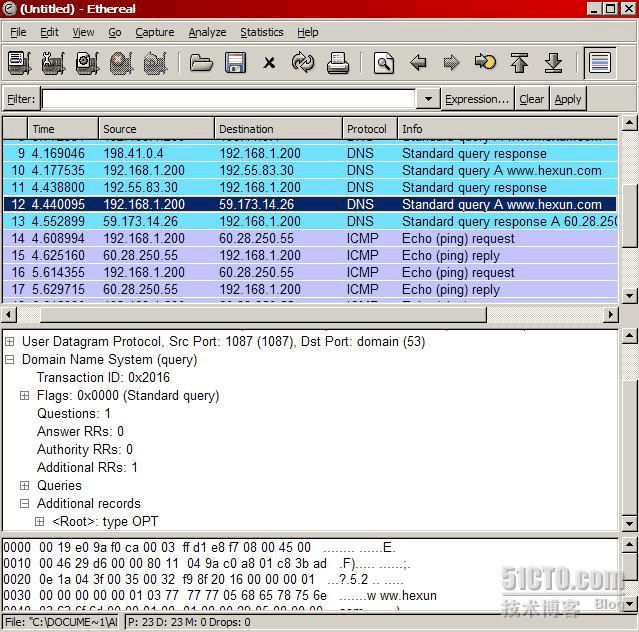Click the list capture interfaces toolbar icon
The width and height of the screenshot is (639, 632).
[x=19, y=63]
